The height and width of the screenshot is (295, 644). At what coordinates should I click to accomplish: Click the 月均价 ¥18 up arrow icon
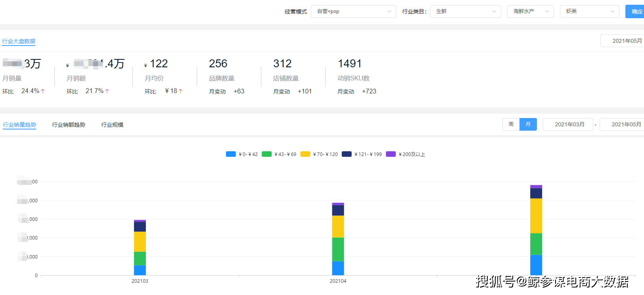coord(181,91)
